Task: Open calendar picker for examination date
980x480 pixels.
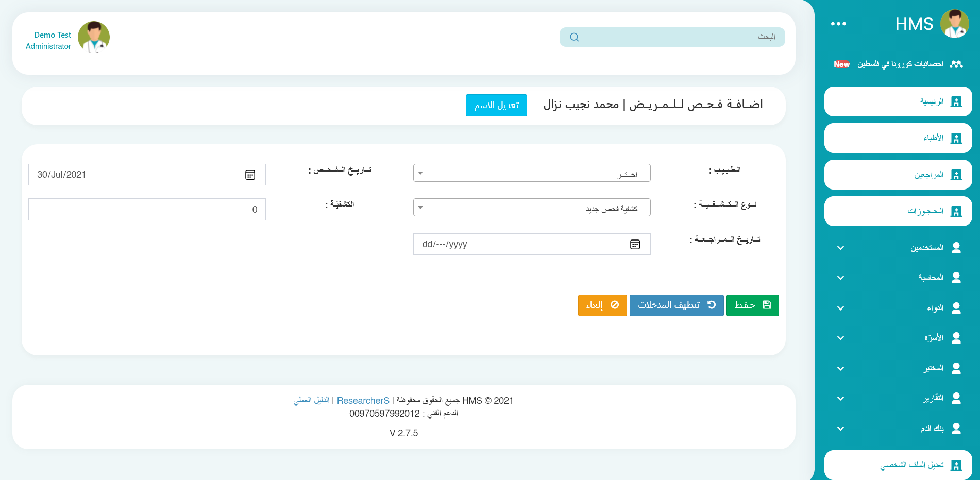Action: (250, 175)
